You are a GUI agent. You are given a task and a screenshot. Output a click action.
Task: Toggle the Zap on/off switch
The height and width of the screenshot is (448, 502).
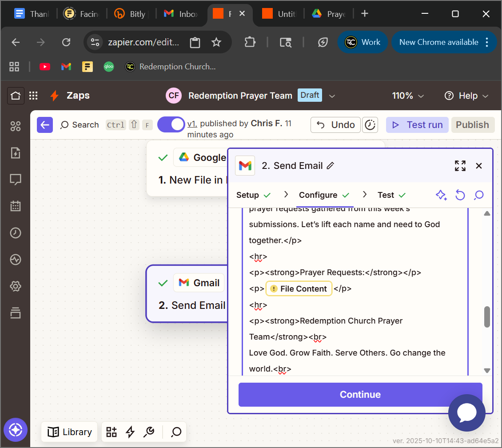click(x=171, y=125)
